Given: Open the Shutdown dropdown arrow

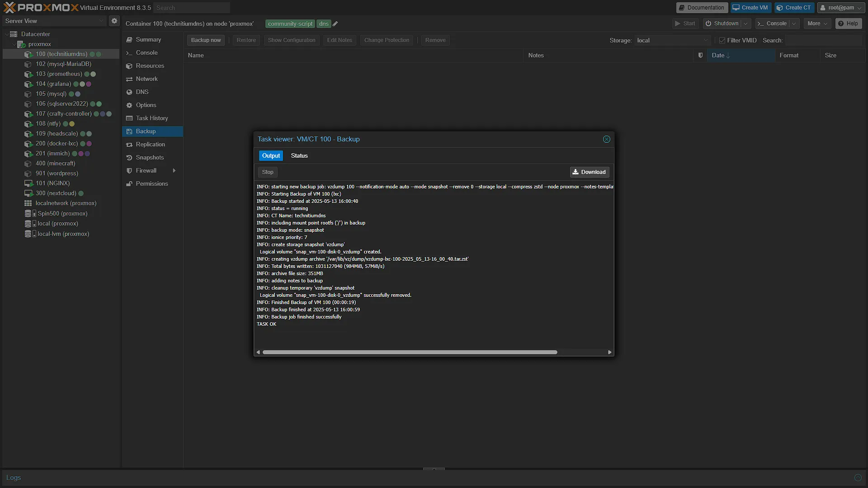Looking at the screenshot, I should coord(745,23).
